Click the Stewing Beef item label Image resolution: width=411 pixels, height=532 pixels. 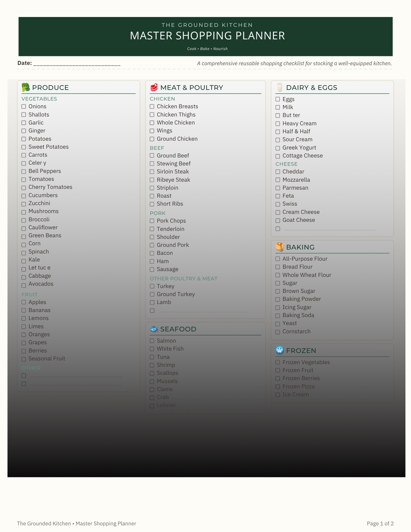174,163
